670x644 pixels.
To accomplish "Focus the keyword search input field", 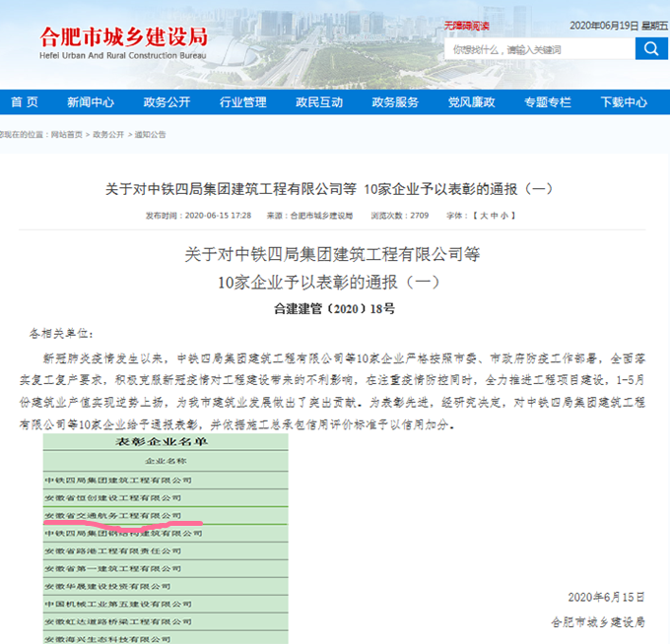I will point(538,49).
